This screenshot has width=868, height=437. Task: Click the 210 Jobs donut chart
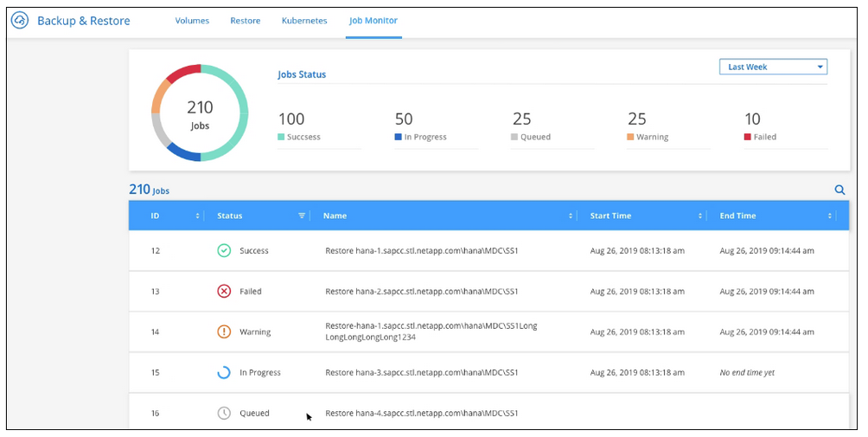[x=200, y=112]
